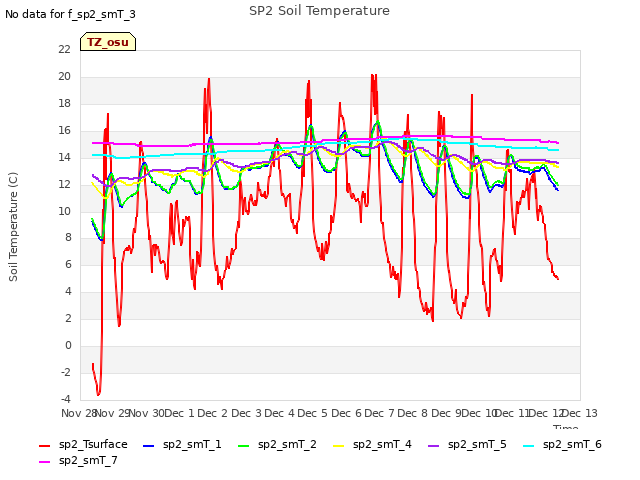Viewport: 640px width, 480px height.
Task: Click the red surface temperature minimum near -4
Action: [98, 394]
